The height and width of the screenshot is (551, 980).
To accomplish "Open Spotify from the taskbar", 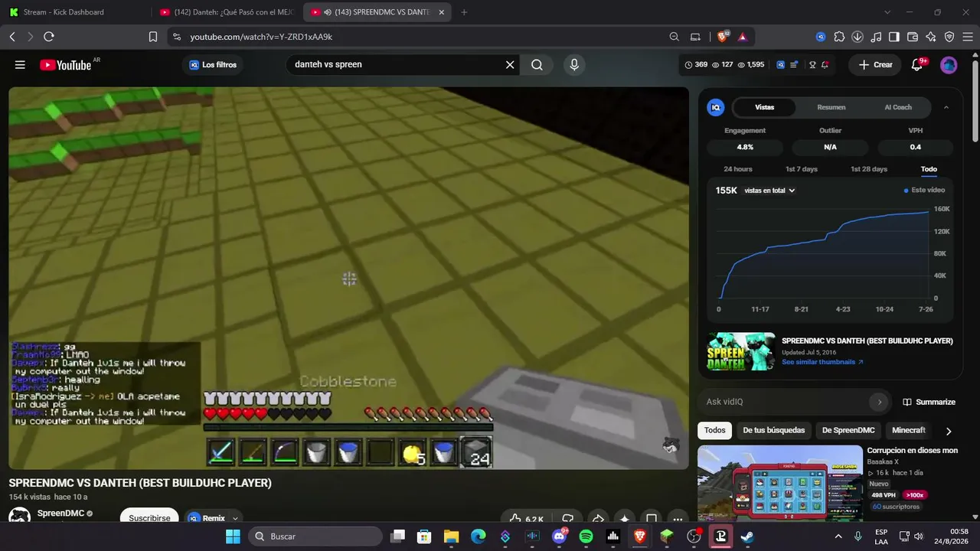I will 586,536.
